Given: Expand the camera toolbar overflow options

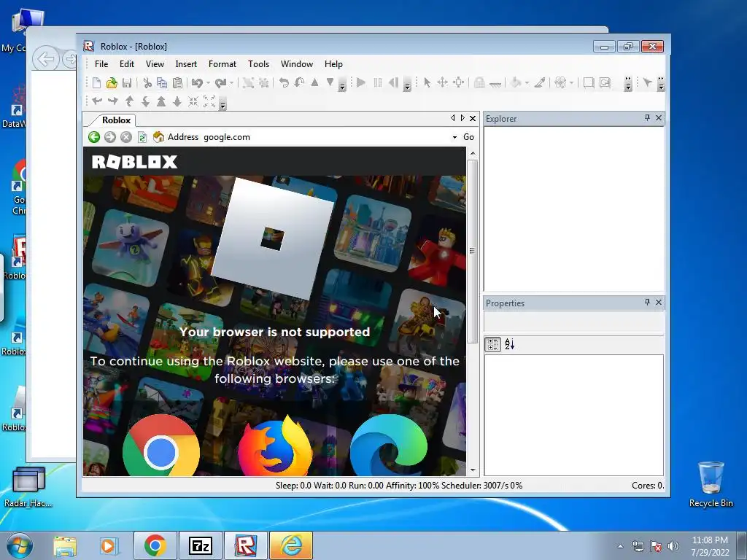Looking at the screenshot, I should (x=223, y=104).
